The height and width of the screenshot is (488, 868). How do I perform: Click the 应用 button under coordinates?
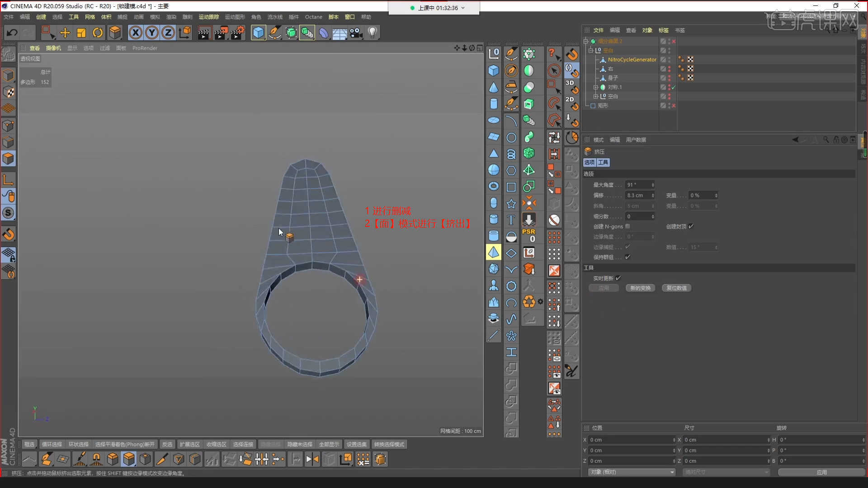pos(821,472)
